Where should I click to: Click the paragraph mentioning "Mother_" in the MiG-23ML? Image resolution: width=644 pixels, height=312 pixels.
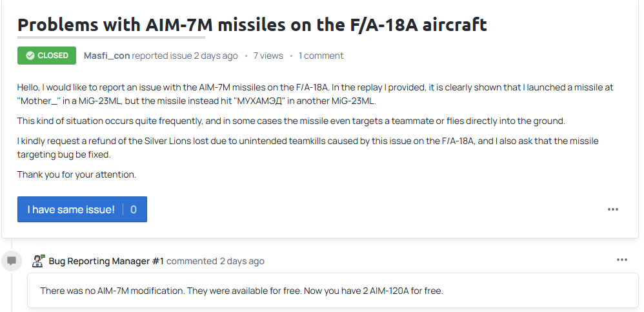[315, 94]
